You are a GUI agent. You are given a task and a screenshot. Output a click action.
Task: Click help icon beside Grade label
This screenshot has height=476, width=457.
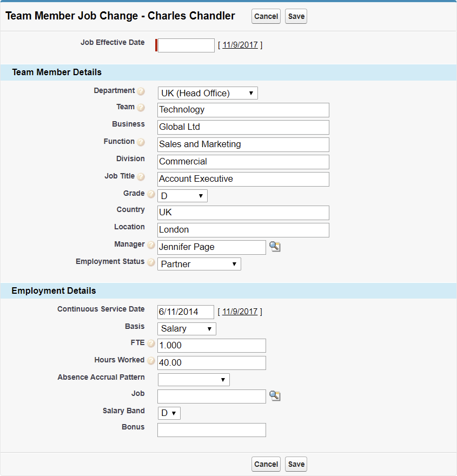tap(151, 194)
